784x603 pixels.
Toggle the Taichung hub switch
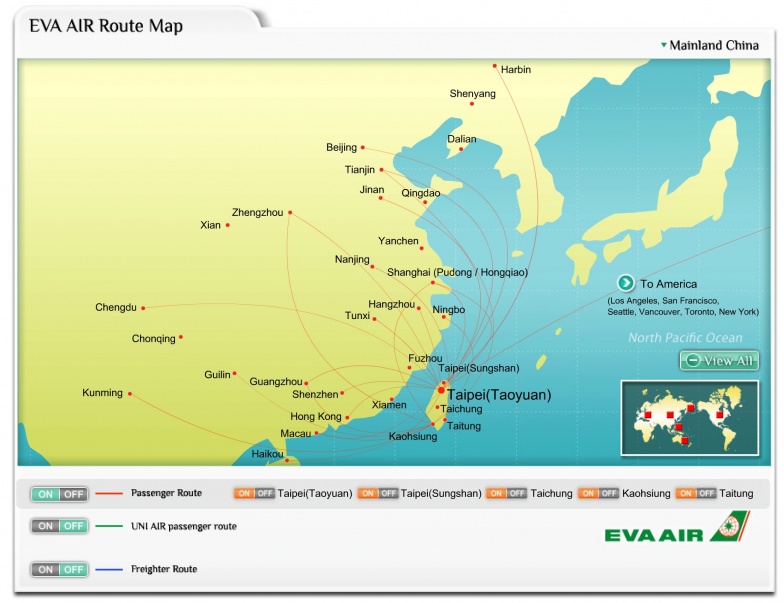pyautogui.click(x=506, y=494)
